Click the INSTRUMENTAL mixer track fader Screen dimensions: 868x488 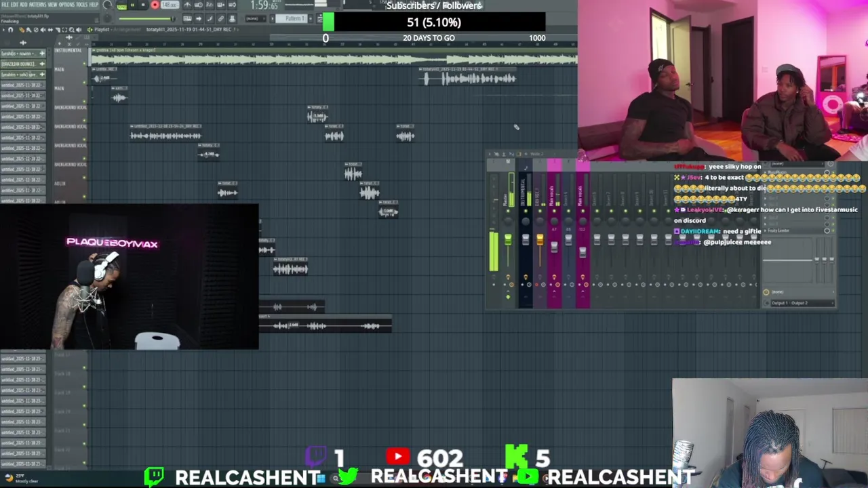526,239
